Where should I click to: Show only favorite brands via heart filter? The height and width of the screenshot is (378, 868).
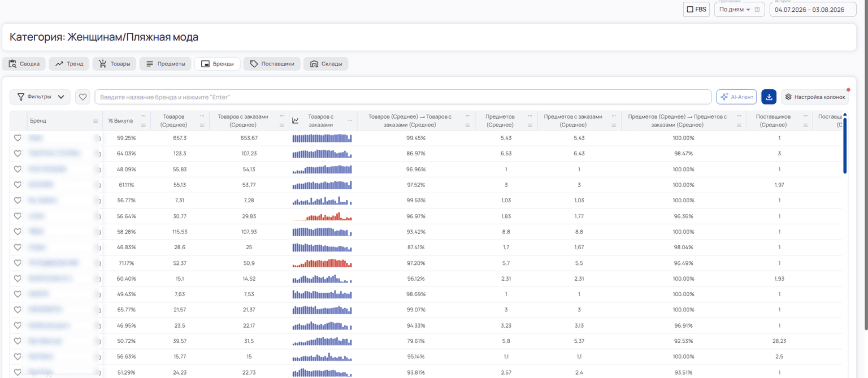point(83,97)
